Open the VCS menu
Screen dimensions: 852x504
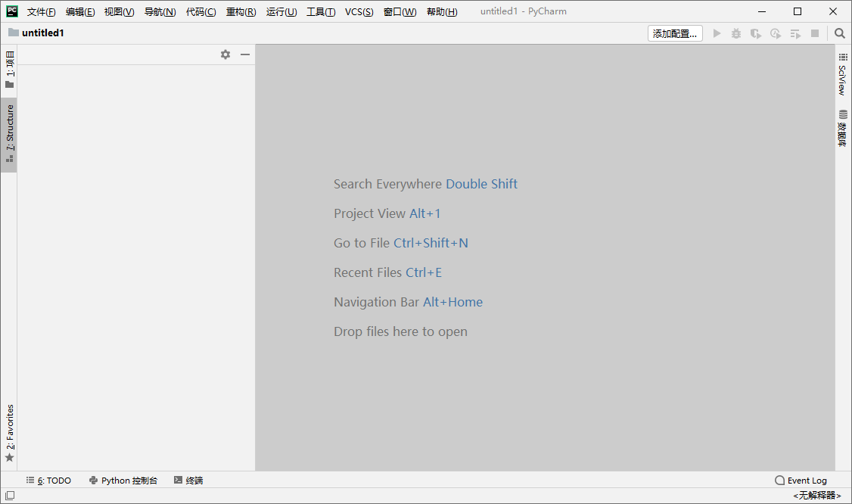359,12
